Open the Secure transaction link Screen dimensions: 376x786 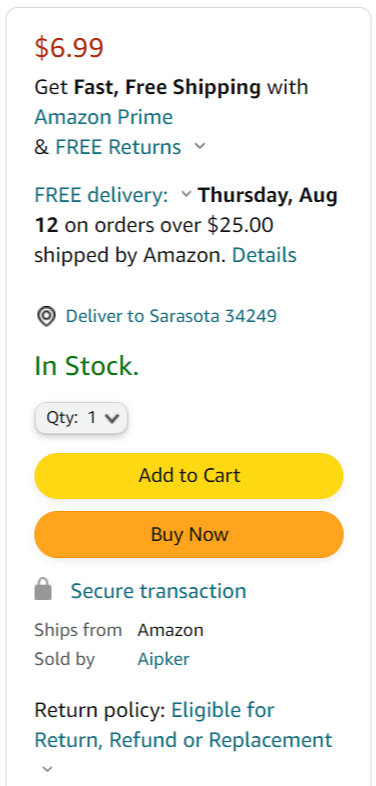coord(158,591)
